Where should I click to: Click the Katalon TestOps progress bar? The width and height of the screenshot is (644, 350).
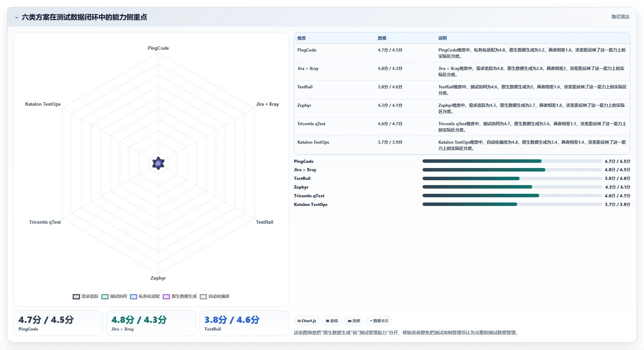[x=512, y=204]
